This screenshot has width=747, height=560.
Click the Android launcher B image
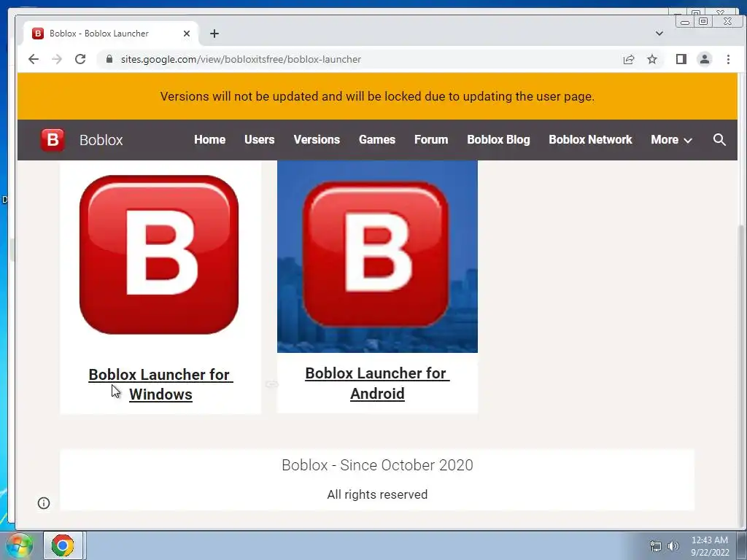point(377,256)
